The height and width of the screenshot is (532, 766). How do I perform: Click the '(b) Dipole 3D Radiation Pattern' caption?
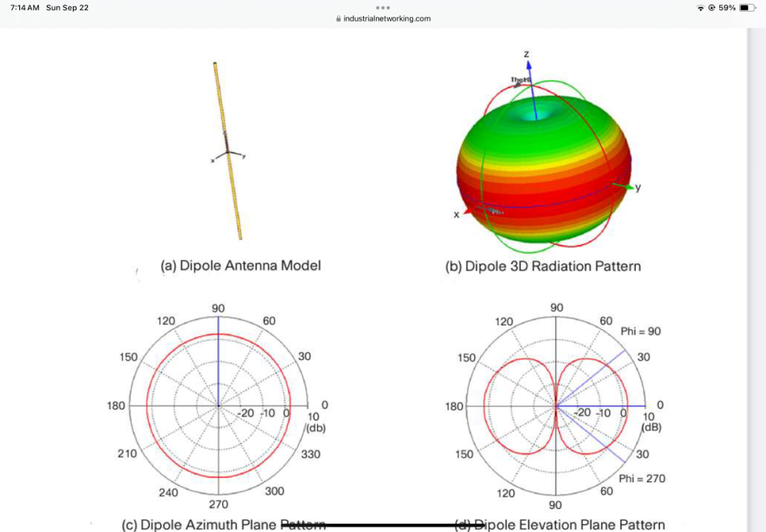(x=542, y=266)
